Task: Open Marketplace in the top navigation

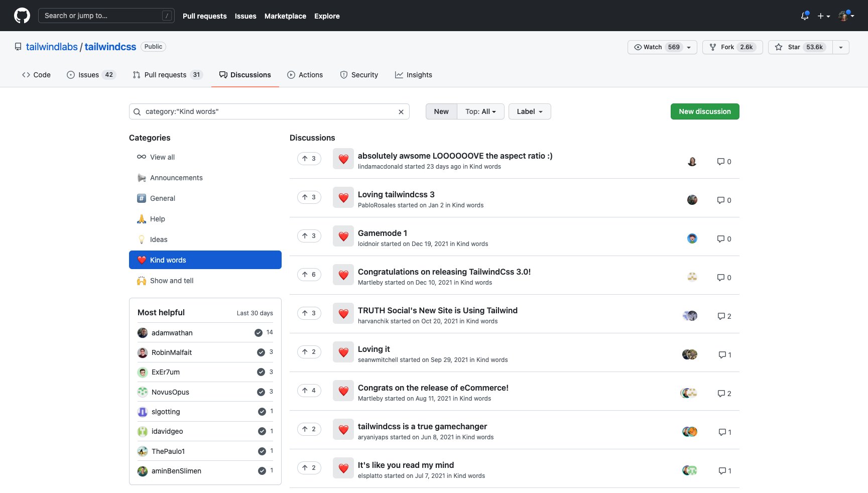Action: [285, 16]
